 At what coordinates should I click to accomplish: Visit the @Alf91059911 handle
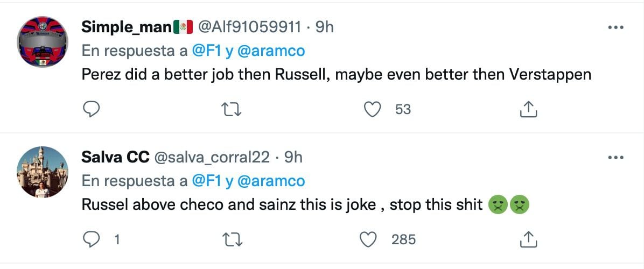250,27
